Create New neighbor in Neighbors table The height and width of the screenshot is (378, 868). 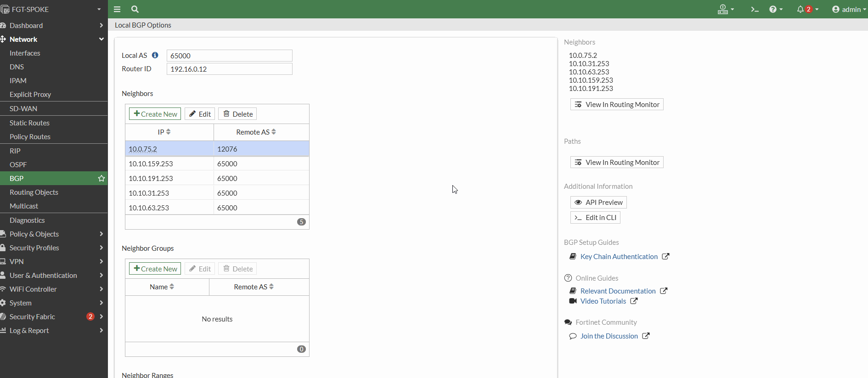click(155, 114)
